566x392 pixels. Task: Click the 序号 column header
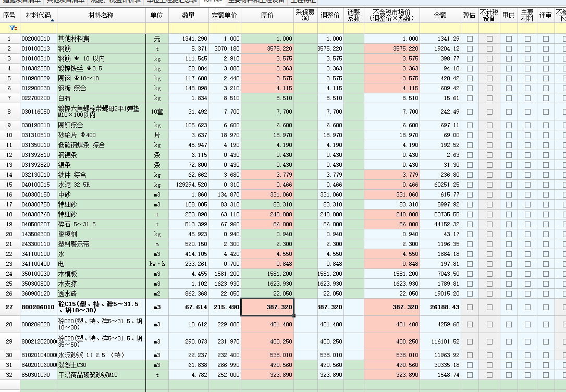pyautogui.click(x=9, y=15)
